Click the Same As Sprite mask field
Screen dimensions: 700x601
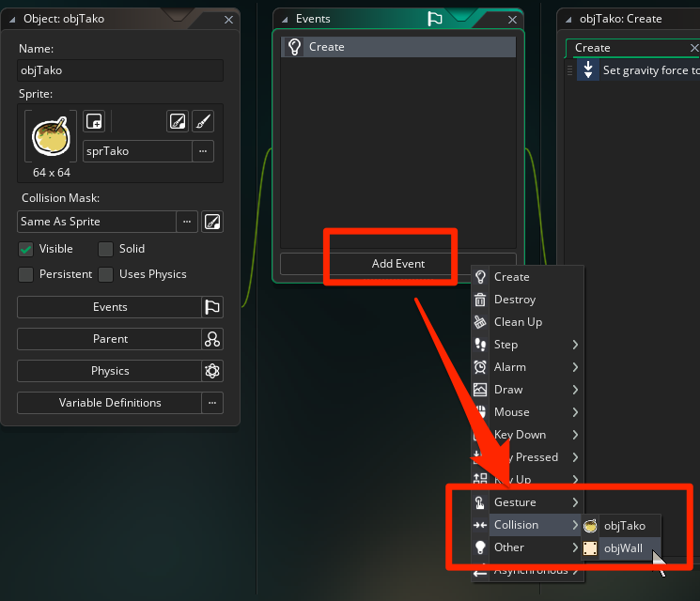point(97,222)
